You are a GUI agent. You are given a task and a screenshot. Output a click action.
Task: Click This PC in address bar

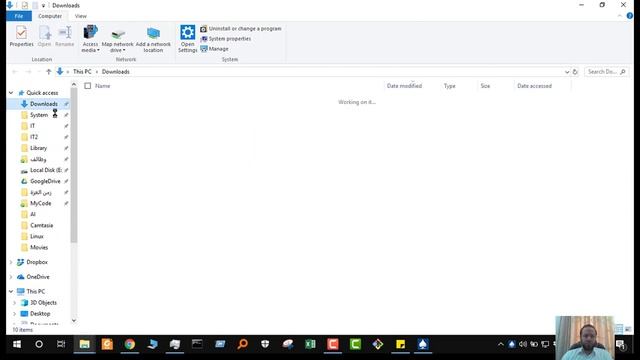click(x=82, y=72)
